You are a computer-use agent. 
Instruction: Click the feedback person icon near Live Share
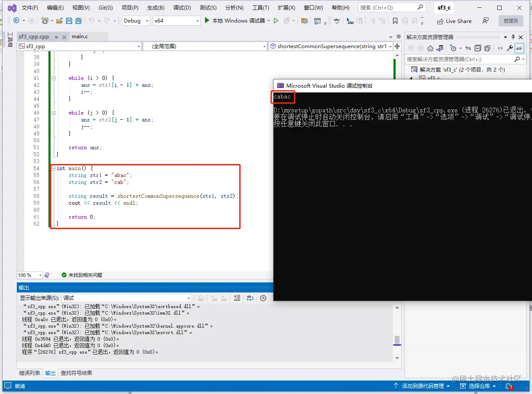point(486,21)
